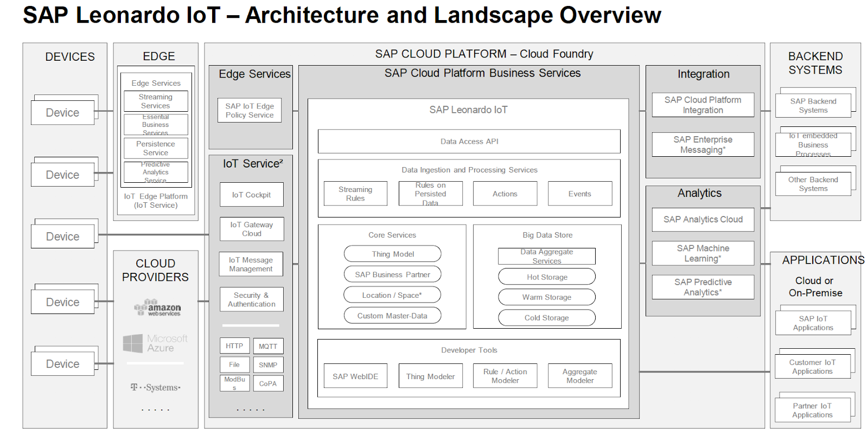Select the Predictive Analytics Service box

[156, 172]
